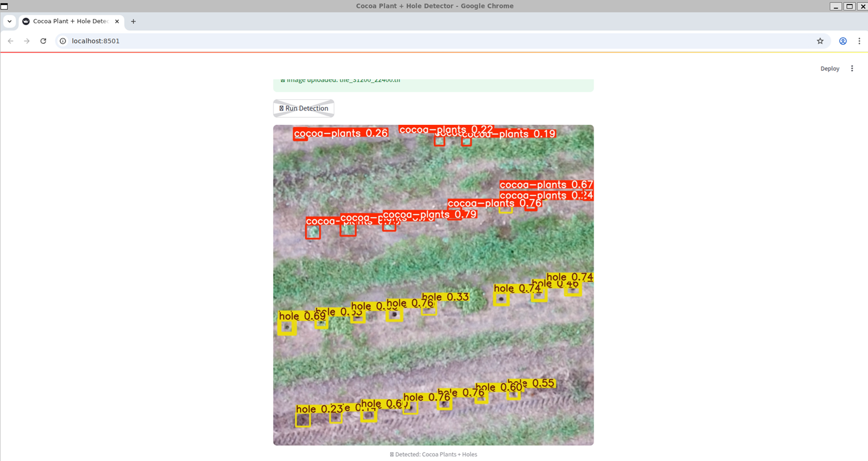Minimize the Chrome window

coord(836,6)
